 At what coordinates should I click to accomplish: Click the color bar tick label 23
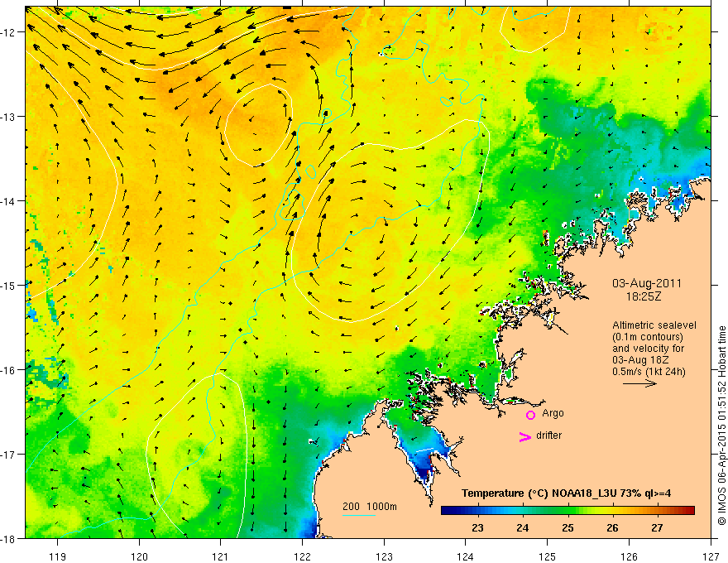(477, 528)
